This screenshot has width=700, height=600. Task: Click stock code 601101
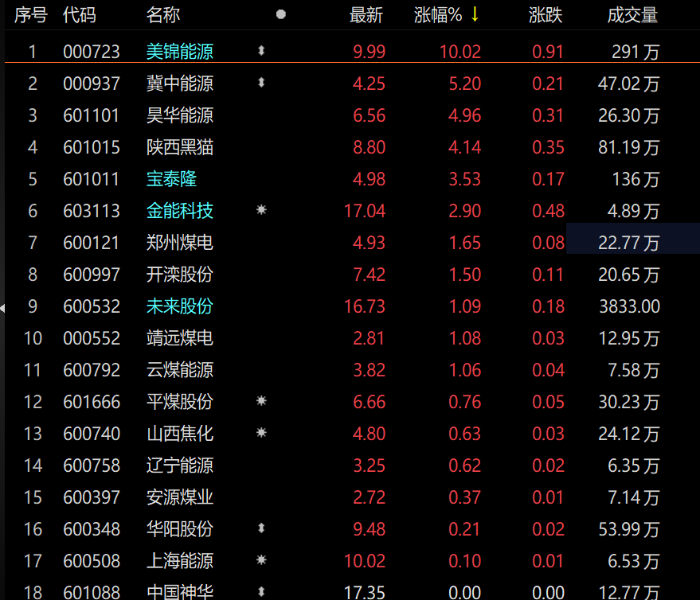(92, 115)
